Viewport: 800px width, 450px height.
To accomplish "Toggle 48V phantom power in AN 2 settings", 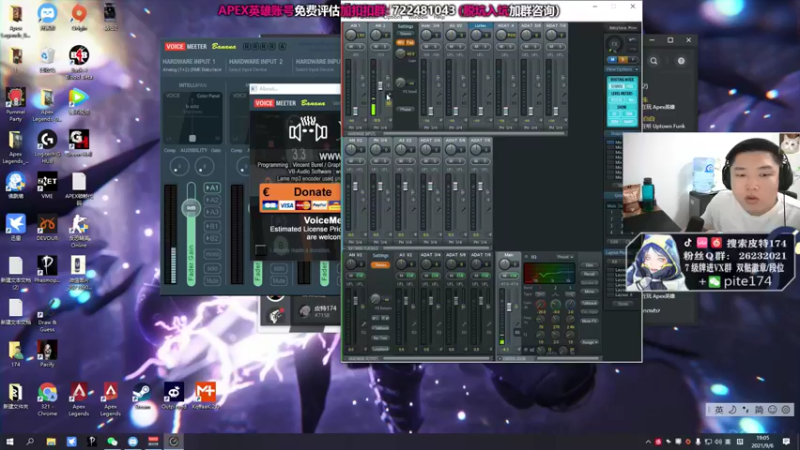I will (x=401, y=43).
